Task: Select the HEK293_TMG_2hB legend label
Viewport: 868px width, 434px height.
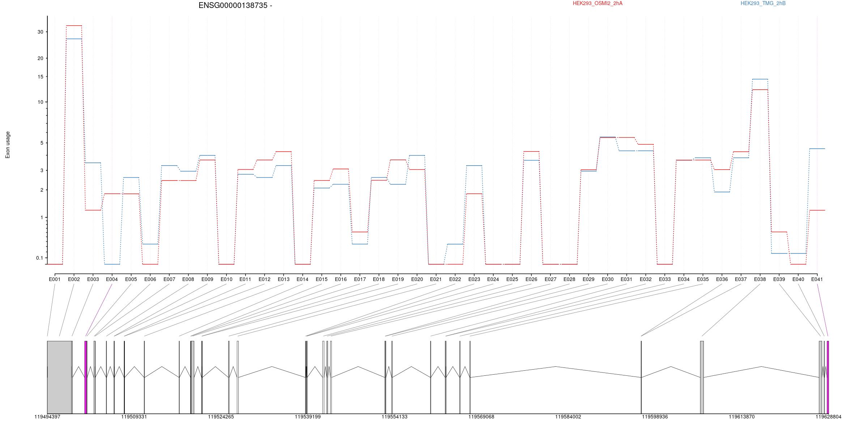Action: tap(763, 3)
